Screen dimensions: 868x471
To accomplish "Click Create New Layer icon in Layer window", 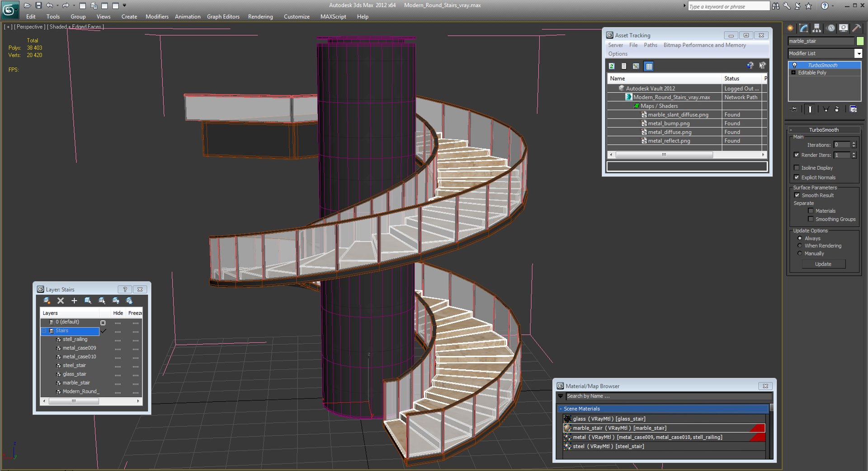I will (x=47, y=300).
